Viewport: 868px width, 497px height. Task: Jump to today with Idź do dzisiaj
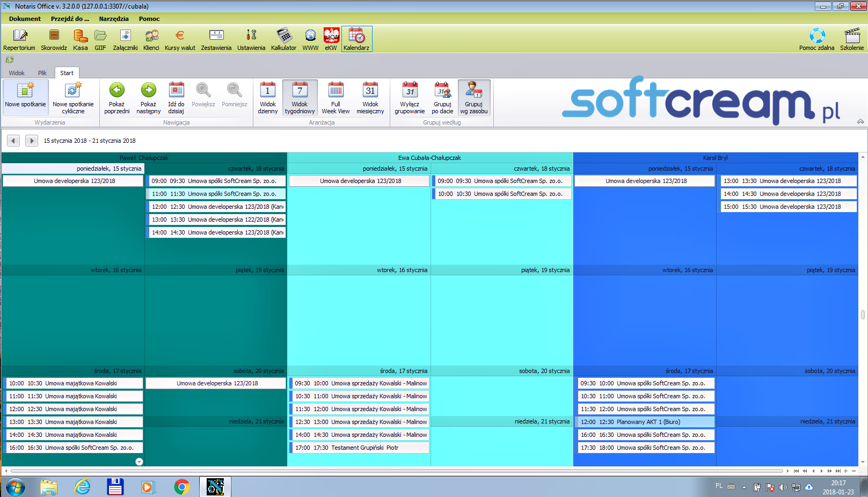click(x=176, y=98)
